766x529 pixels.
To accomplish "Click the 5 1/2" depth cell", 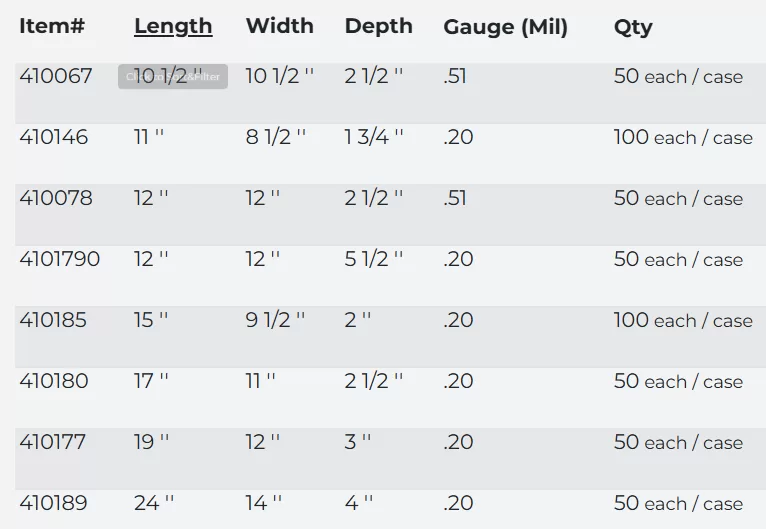I will 374,259.
